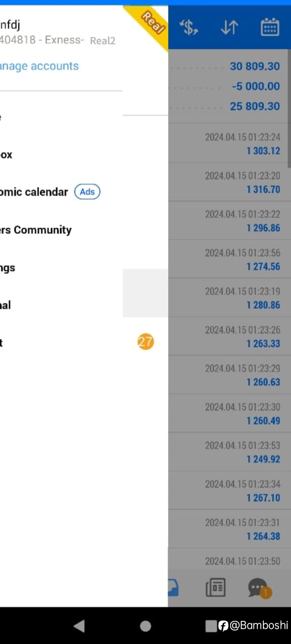Open the chat messages bubble icon
Image resolution: width=291 pixels, height=644 pixels.
[259, 588]
